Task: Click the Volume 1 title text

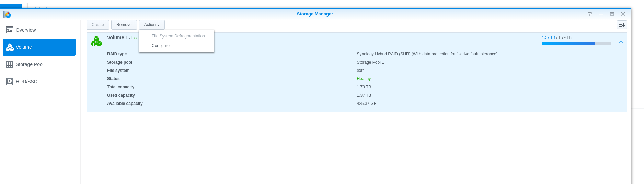Action: pyautogui.click(x=117, y=37)
